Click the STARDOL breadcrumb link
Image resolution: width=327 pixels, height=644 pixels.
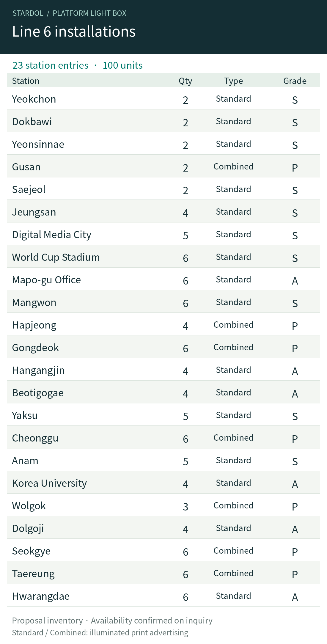[28, 13]
